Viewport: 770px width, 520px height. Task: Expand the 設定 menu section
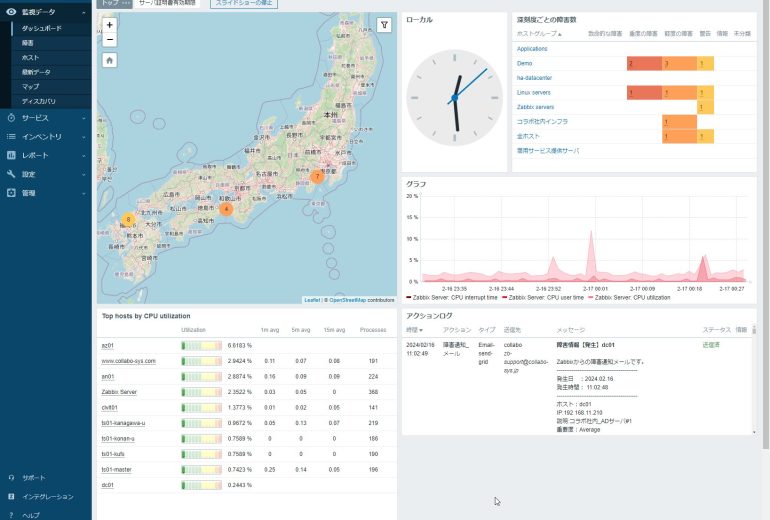83,174
